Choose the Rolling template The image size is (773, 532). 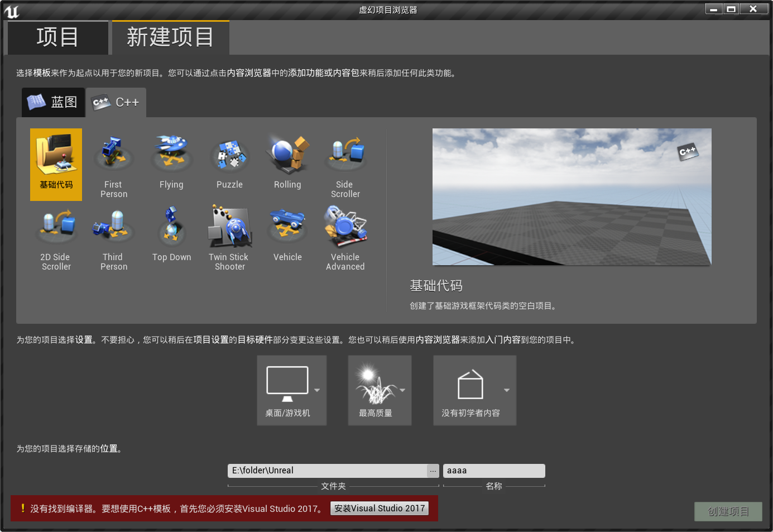287,164
